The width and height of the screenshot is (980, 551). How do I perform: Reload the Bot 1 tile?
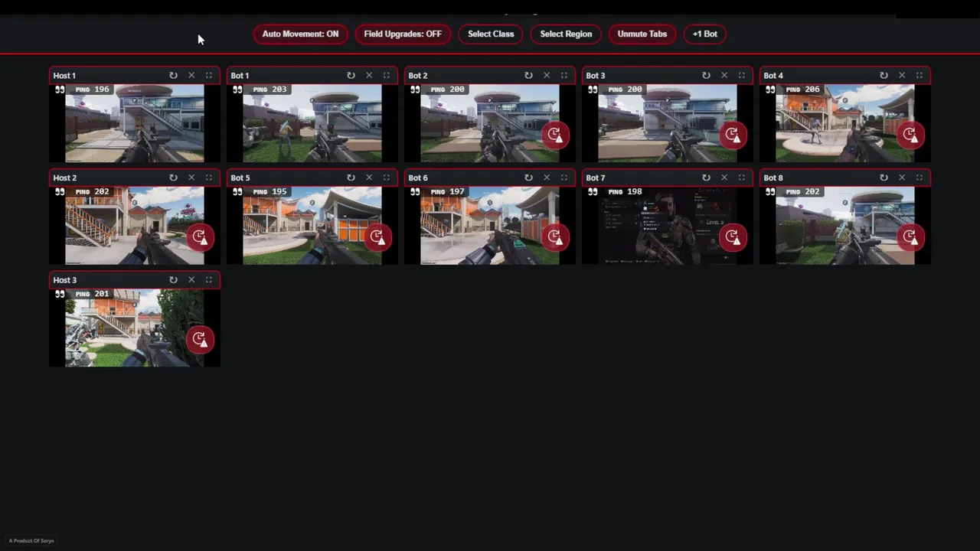[351, 75]
